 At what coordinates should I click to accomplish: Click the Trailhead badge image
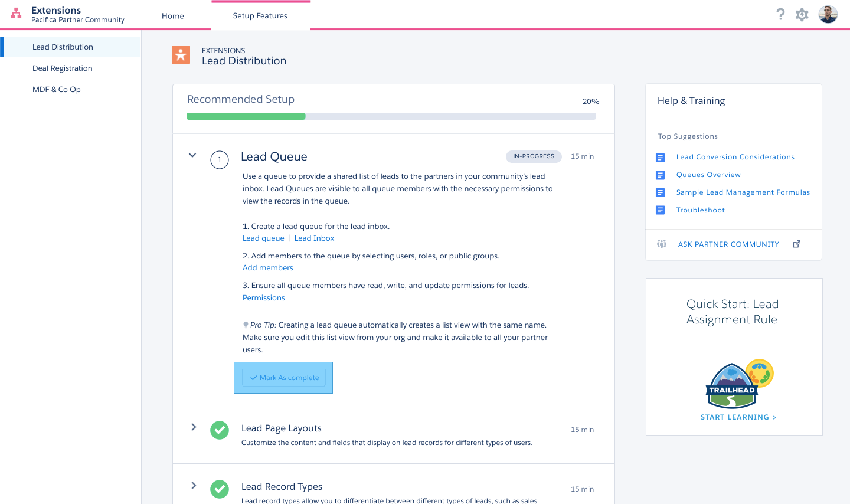[739, 384]
